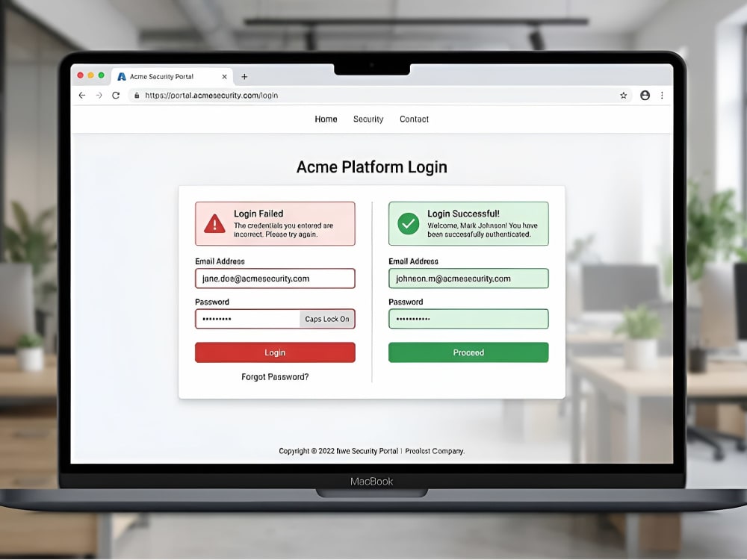This screenshot has height=560, width=747.
Task: Click the Welcome, Mark Johnson message
Action: 482,230
